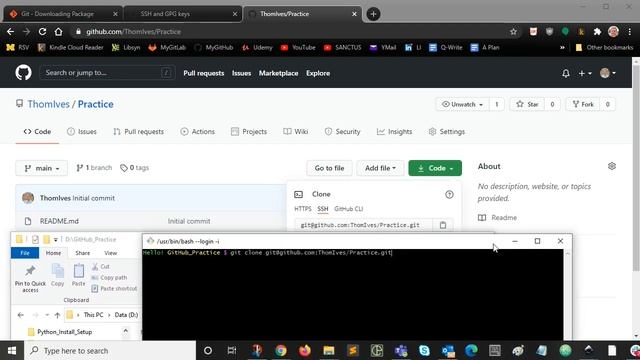
Task: Expand the Add file dropdown
Action: point(380,168)
